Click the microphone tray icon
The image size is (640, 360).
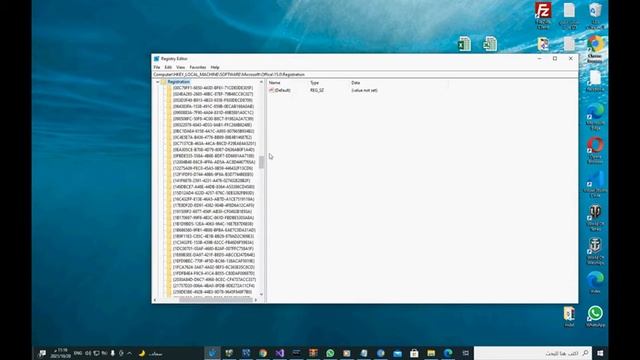112,353
